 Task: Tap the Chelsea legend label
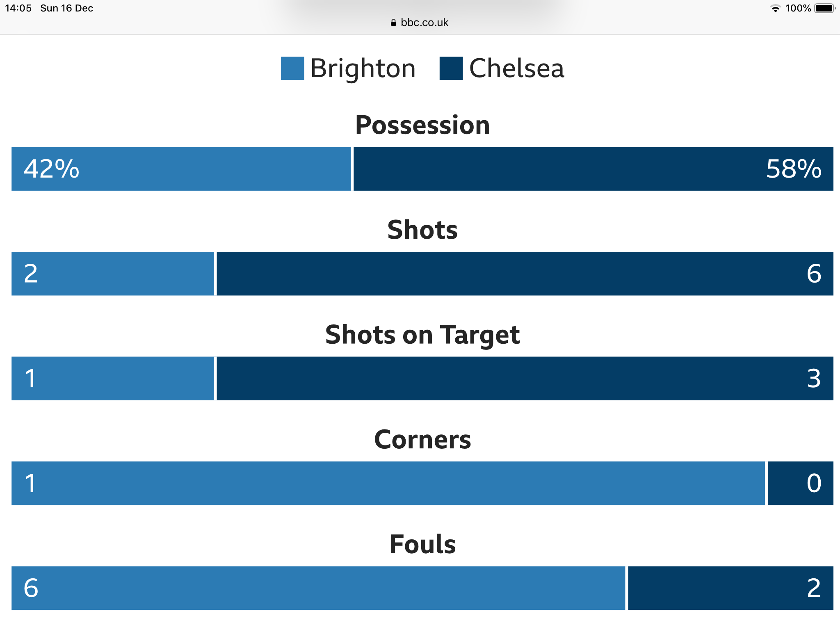pos(517,68)
